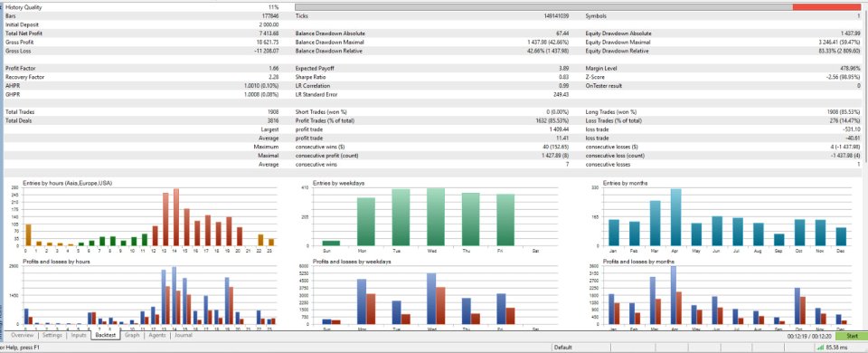Click the Balance Drawdown Maximal label
Viewport: 868px width, 353px height.
[x=329, y=43]
